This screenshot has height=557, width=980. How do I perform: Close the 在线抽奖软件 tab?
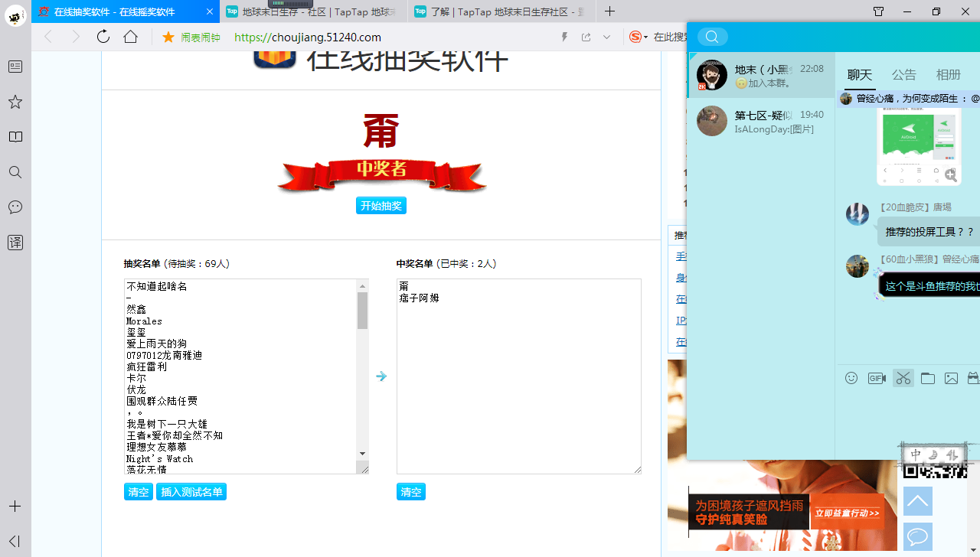pyautogui.click(x=210, y=11)
